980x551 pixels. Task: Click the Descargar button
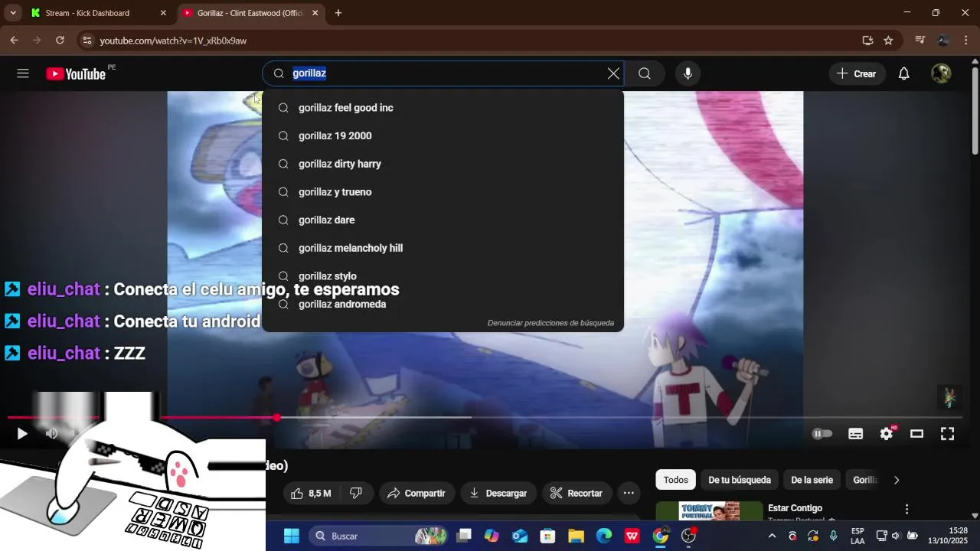(498, 494)
